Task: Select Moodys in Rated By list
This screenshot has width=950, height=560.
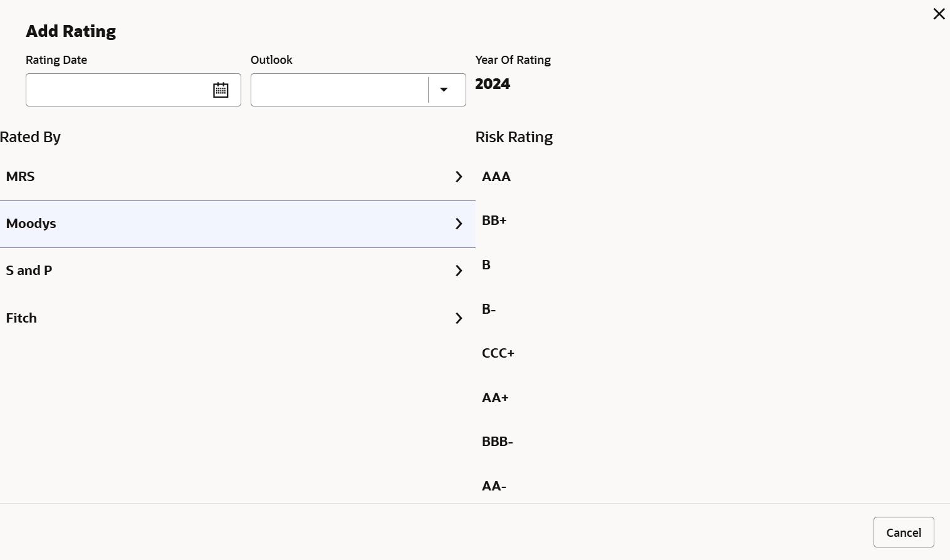Action: tap(31, 224)
